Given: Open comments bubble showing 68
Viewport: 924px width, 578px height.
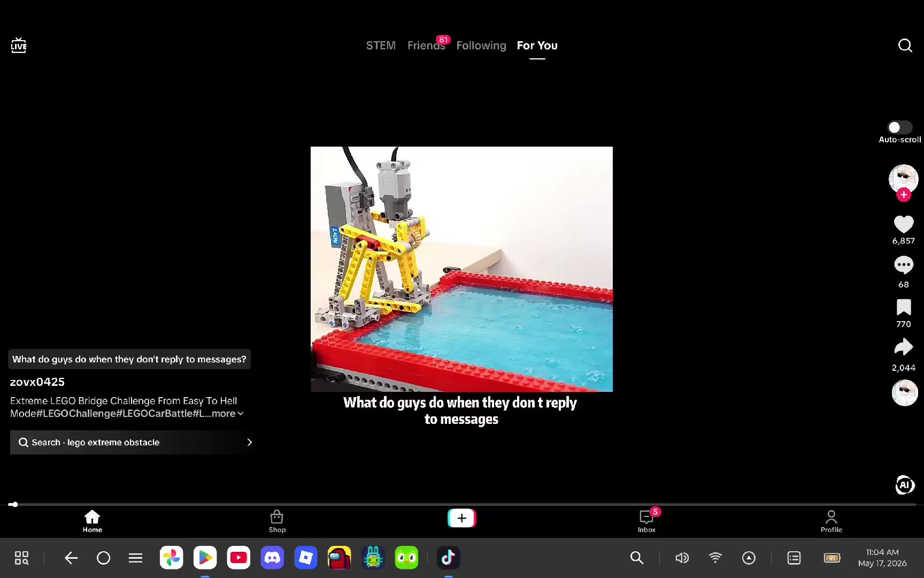Looking at the screenshot, I should click(x=904, y=265).
